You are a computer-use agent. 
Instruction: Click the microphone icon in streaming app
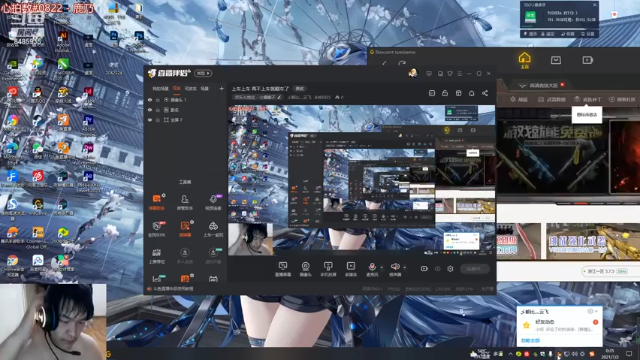[x=372, y=267]
